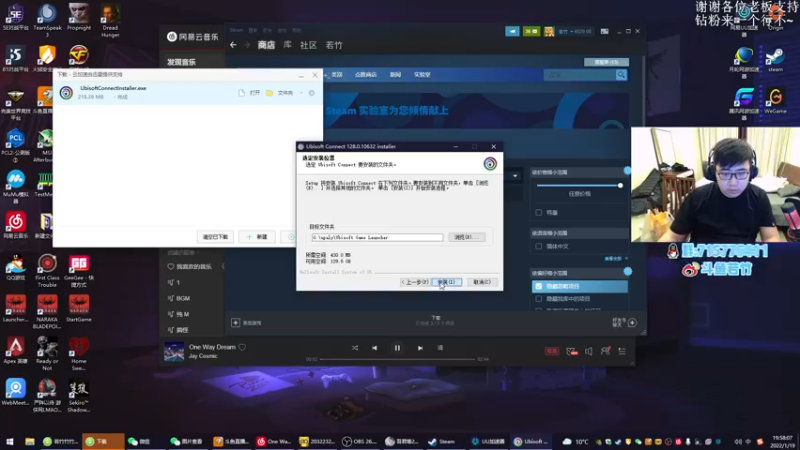Click the Install button in Ubisoft installer

[446, 282]
